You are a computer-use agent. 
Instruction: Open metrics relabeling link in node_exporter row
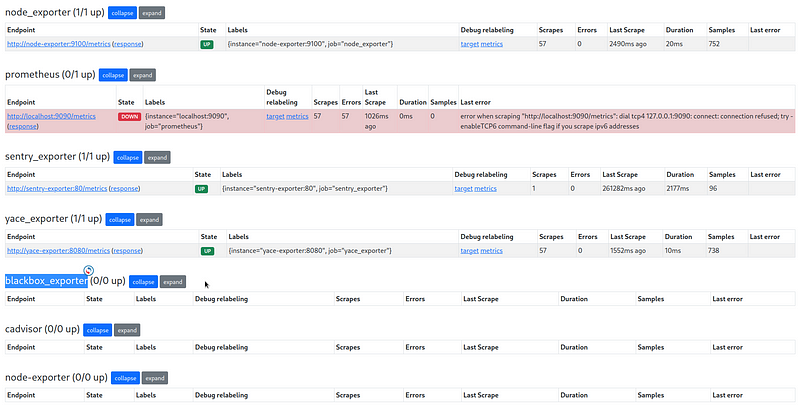click(x=491, y=44)
